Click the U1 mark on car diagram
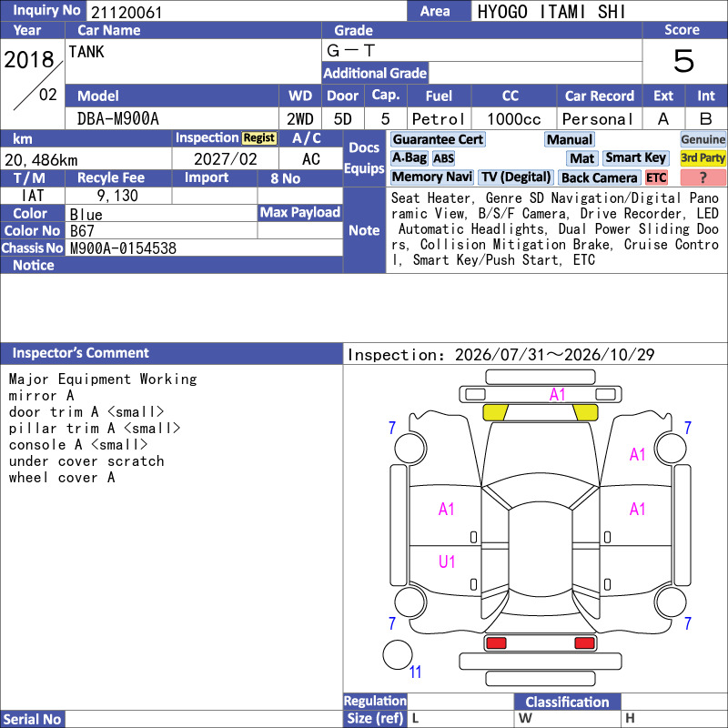The image size is (728, 728). (x=447, y=561)
